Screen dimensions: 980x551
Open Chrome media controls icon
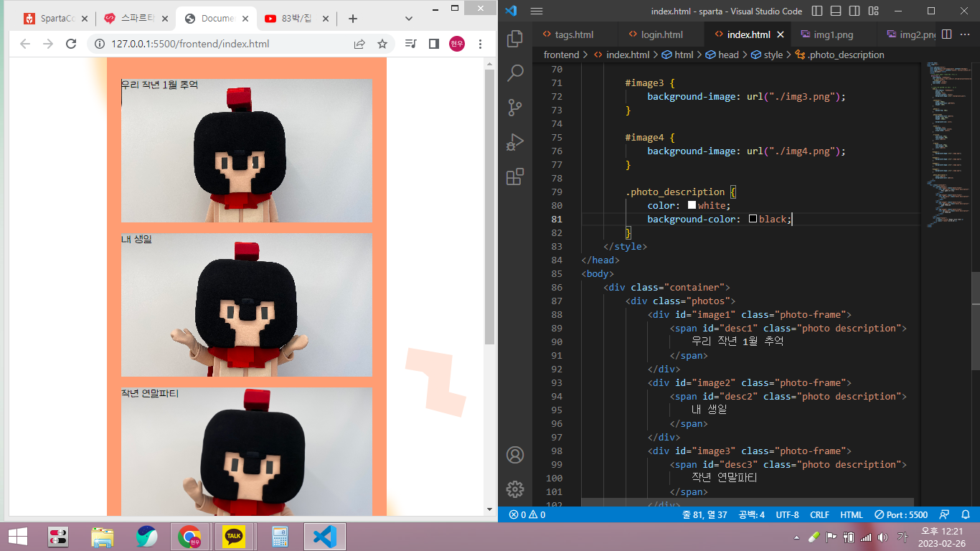pos(411,44)
